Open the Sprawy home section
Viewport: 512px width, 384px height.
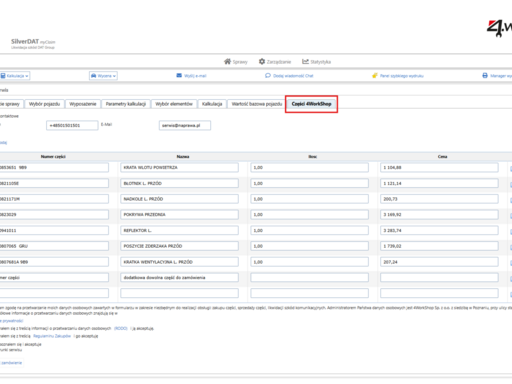[x=236, y=62]
